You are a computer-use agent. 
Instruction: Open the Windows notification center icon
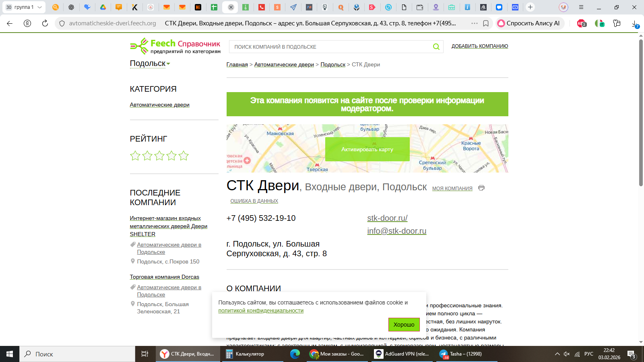point(631,354)
